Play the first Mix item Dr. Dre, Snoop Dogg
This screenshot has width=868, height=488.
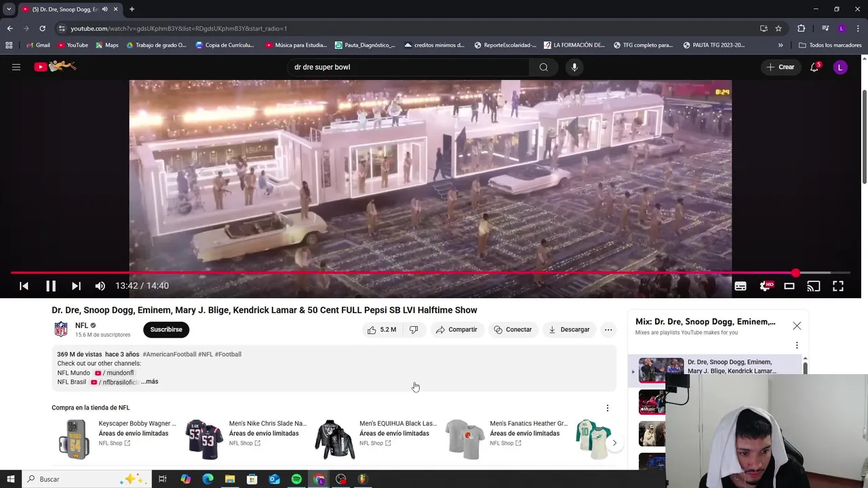coord(716,370)
